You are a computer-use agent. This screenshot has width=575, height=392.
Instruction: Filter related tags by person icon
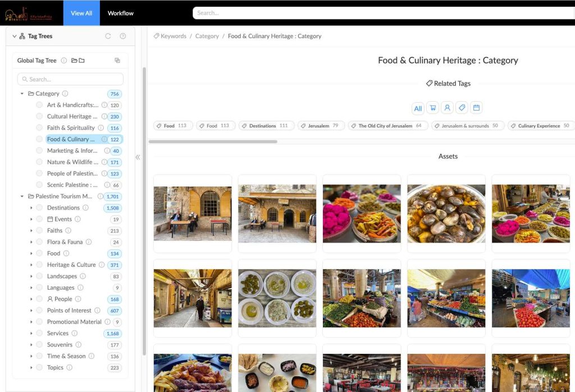(x=447, y=108)
